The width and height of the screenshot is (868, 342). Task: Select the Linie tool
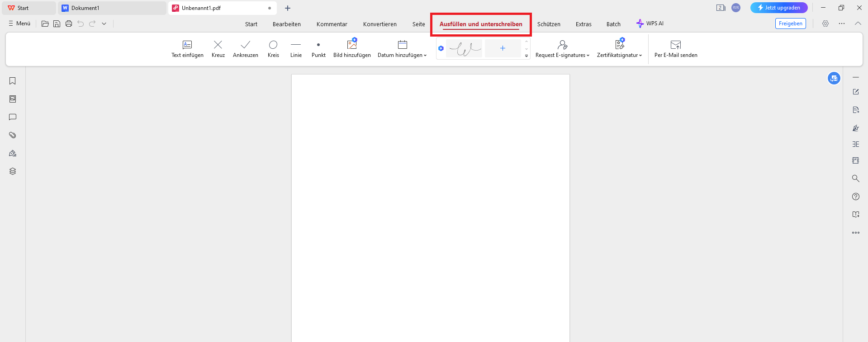pyautogui.click(x=296, y=49)
